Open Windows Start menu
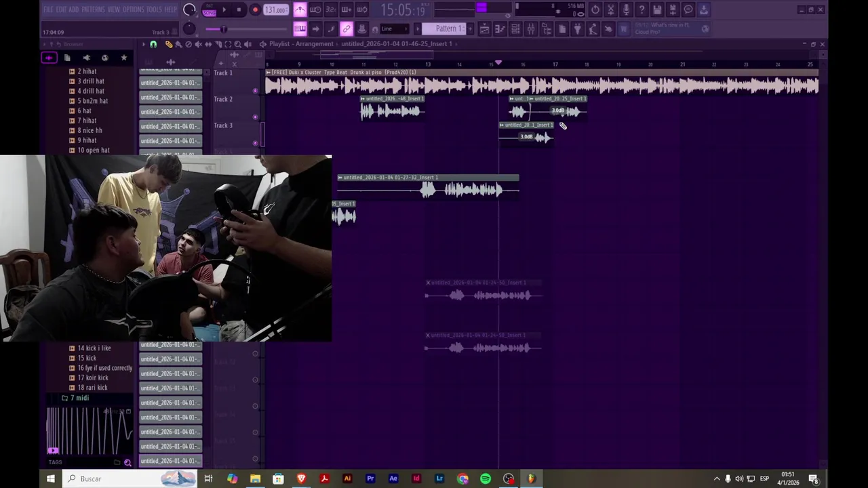The height and width of the screenshot is (488, 868). pyautogui.click(x=51, y=479)
